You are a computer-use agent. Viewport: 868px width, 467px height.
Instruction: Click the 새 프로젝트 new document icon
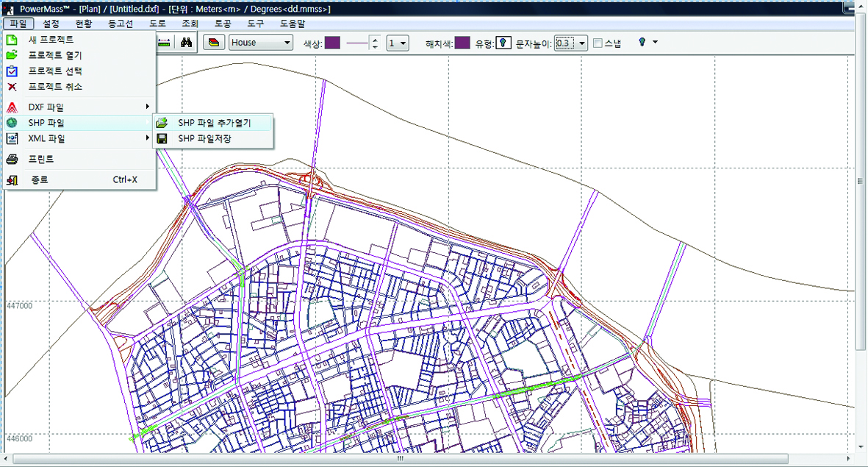pos(12,40)
